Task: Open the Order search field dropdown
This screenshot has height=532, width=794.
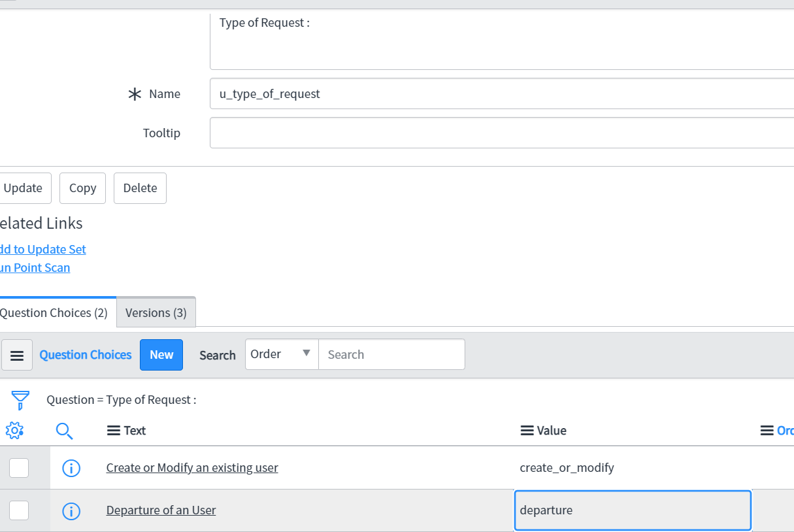Action: (x=282, y=354)
